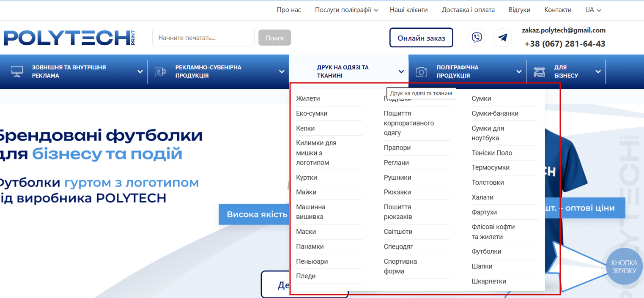Select Прапори menu item
This screenshot has height=298, width=644.
point(397,148)
